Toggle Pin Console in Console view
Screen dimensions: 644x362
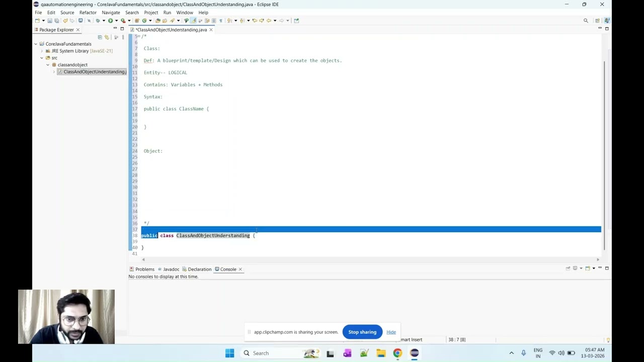[x=568, y=268]
